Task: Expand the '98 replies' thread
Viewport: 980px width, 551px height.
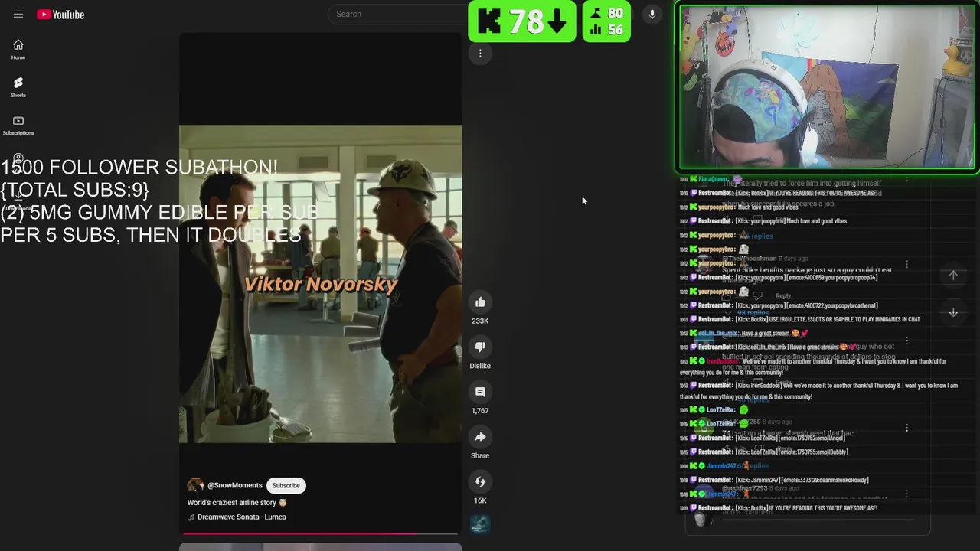Action: (x=753, y=312)
